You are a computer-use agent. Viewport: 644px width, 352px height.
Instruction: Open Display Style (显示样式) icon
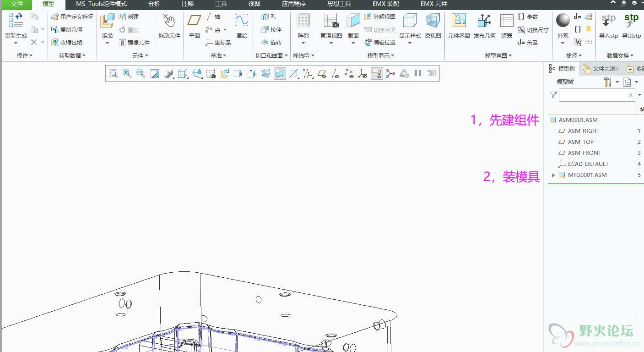[410, 21]
